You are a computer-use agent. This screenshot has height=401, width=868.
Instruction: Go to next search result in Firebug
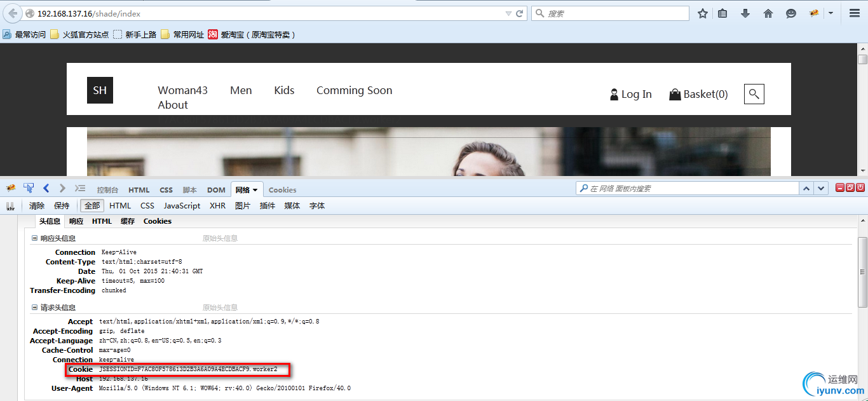(x=822, y=188)
